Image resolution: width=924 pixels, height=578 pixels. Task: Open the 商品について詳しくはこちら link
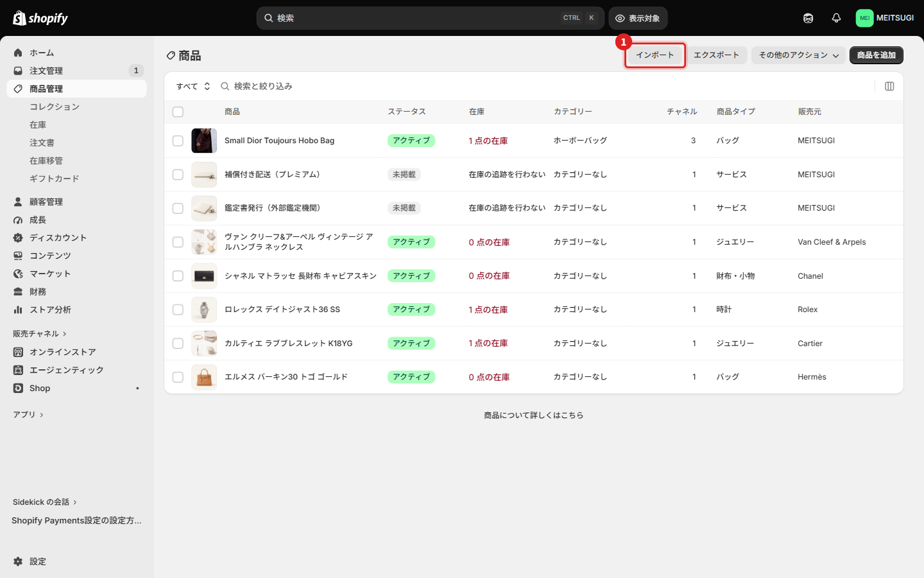point(534,416)
